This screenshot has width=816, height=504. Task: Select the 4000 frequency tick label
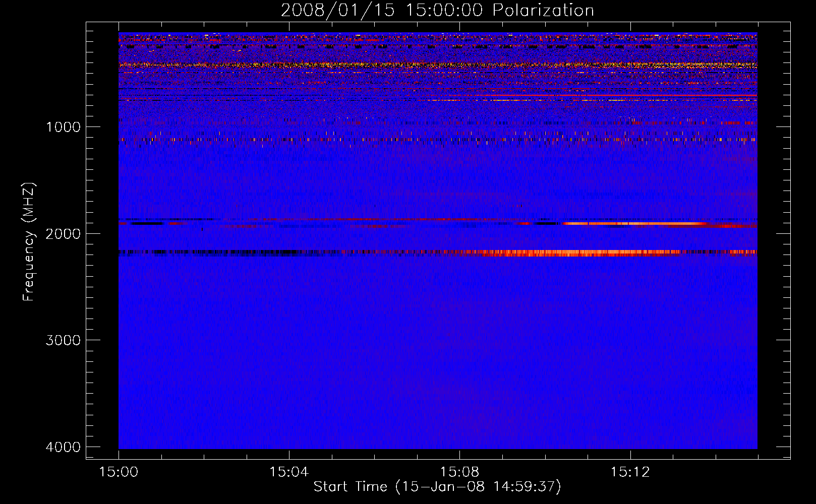click(63, 447)
